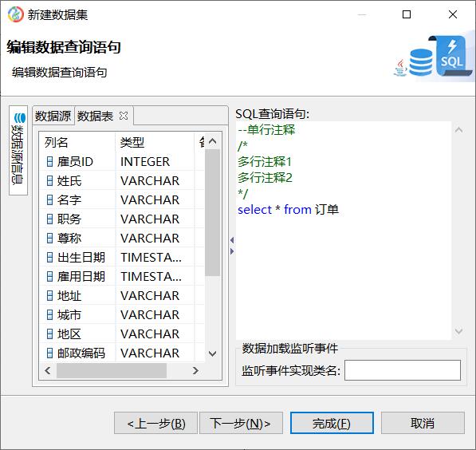
Task: Open the 数据源信息 vertical side panel
Action: (18, 150)
